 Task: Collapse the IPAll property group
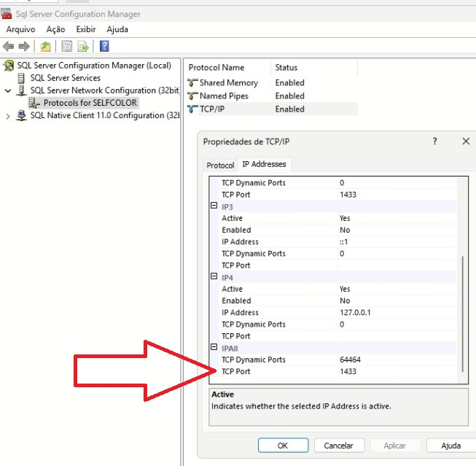[214, 347]
